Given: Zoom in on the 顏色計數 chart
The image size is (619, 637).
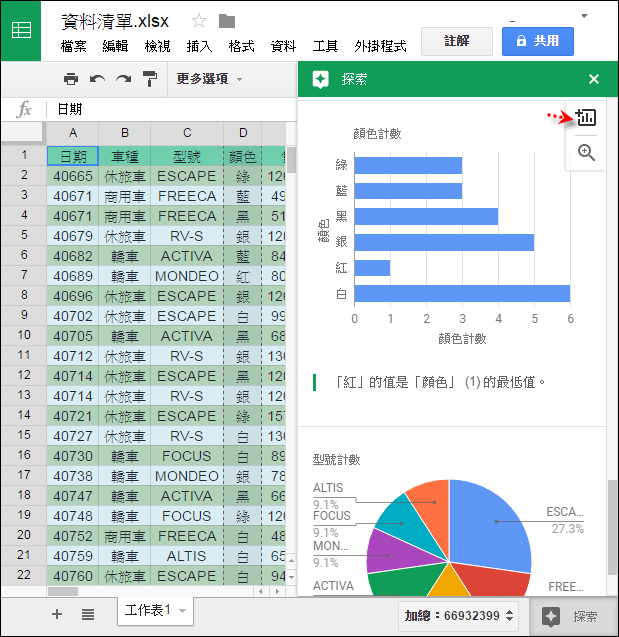Looking at the screenshot, I should (586, 153).
